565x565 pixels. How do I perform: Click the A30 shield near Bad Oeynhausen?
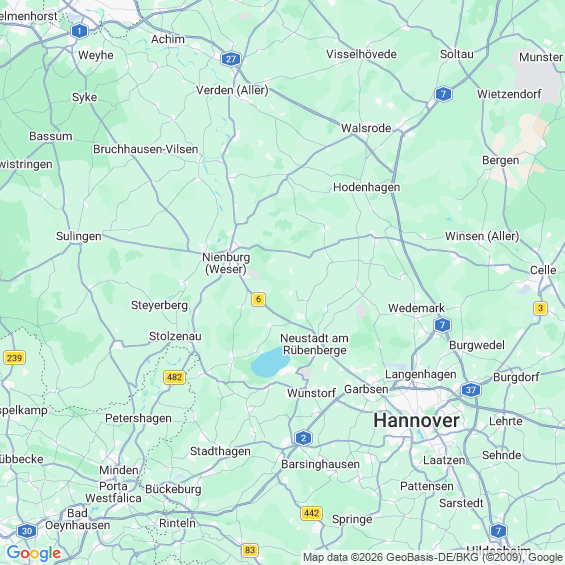tap(27, 531)
